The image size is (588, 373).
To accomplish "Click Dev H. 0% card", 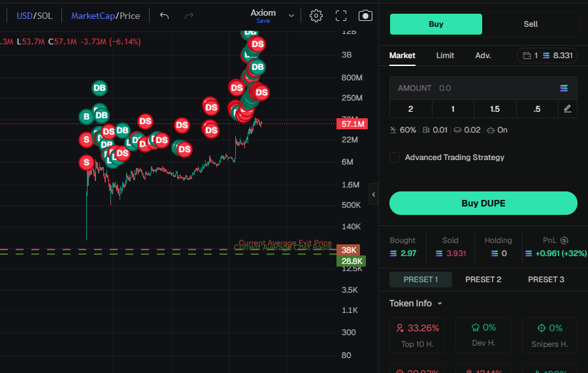I will (483, 336).
